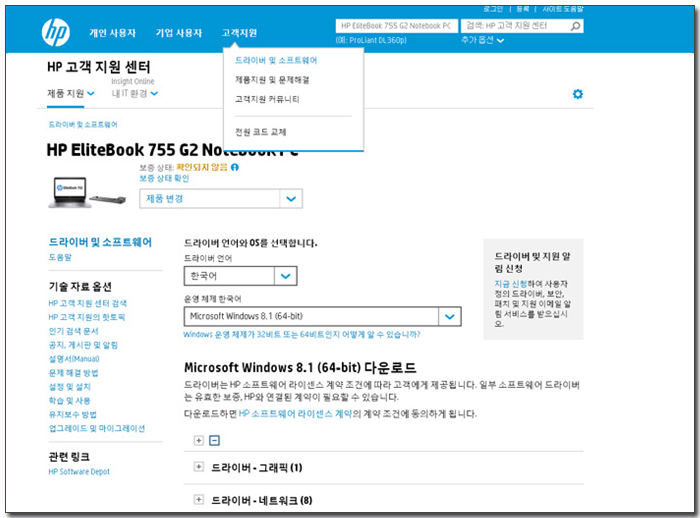Expand 드라이버 - 네트워크 (8) section
The image size is (700, 518).
[199, 499]
